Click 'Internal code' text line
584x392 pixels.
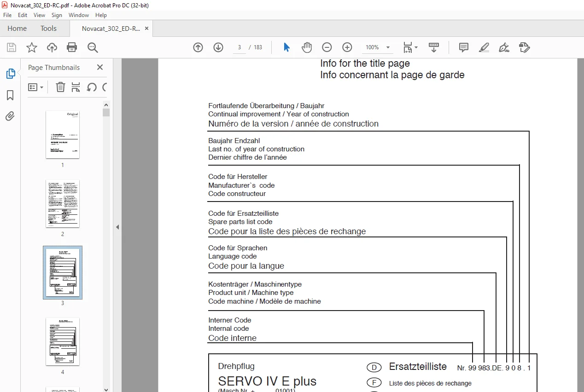click(x=228, y=329)
